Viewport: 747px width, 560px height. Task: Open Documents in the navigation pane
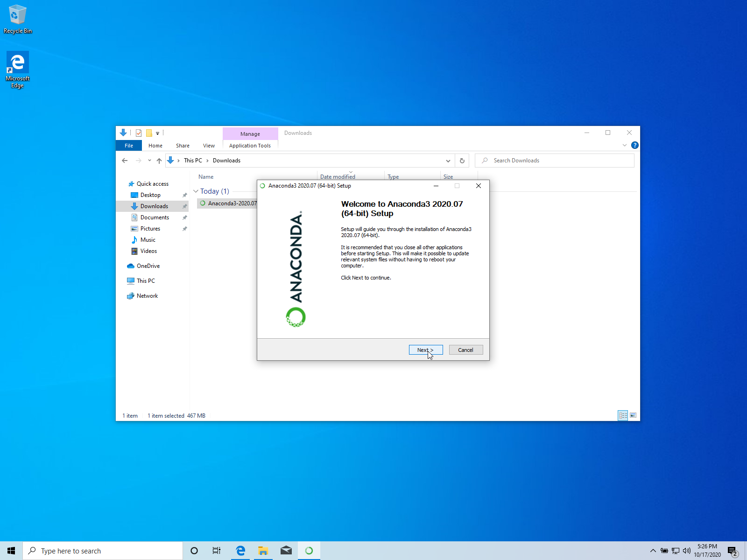pyautogui.click(x=155, y=217)
